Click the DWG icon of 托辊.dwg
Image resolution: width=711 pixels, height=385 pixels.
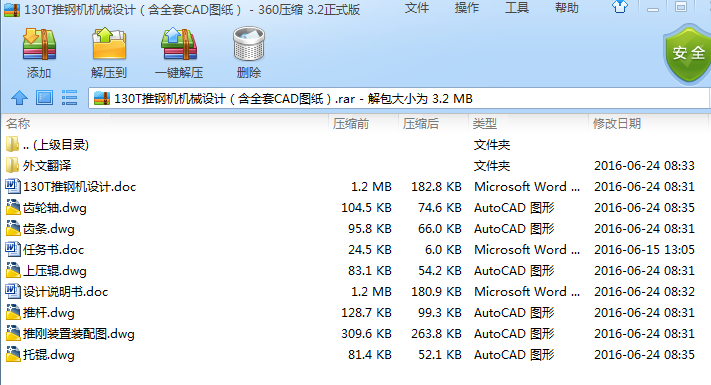[x=13, y=354]
